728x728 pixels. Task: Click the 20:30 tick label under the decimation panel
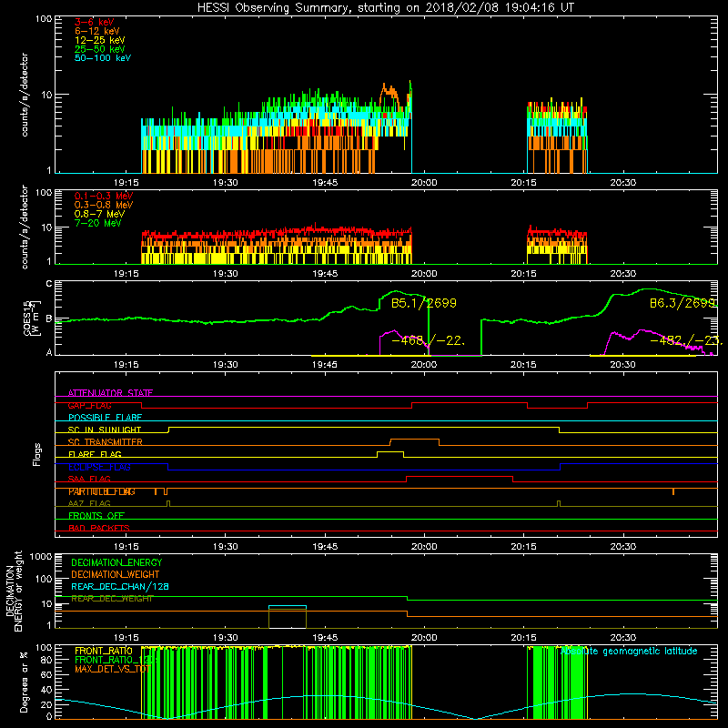[622, 638]
